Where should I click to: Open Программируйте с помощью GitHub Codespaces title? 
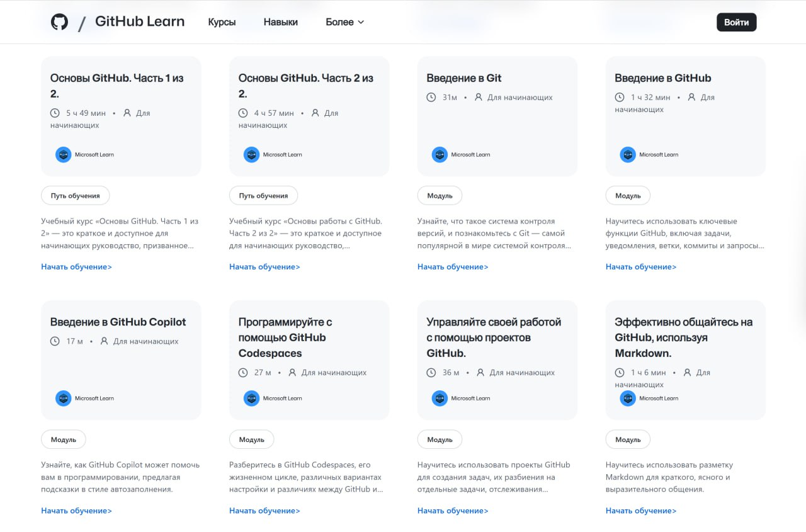[x=285, y=337]
